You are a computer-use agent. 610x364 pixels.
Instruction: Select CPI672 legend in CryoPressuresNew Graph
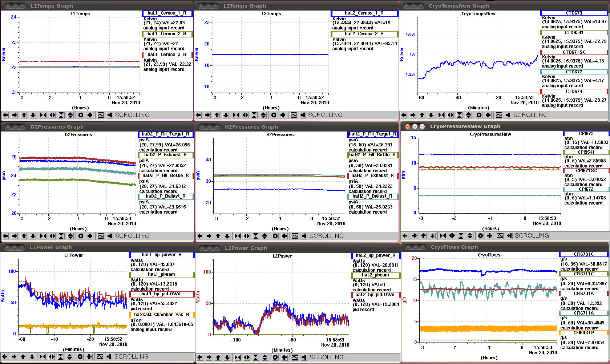pyautogui.click(x=586, y=189)
